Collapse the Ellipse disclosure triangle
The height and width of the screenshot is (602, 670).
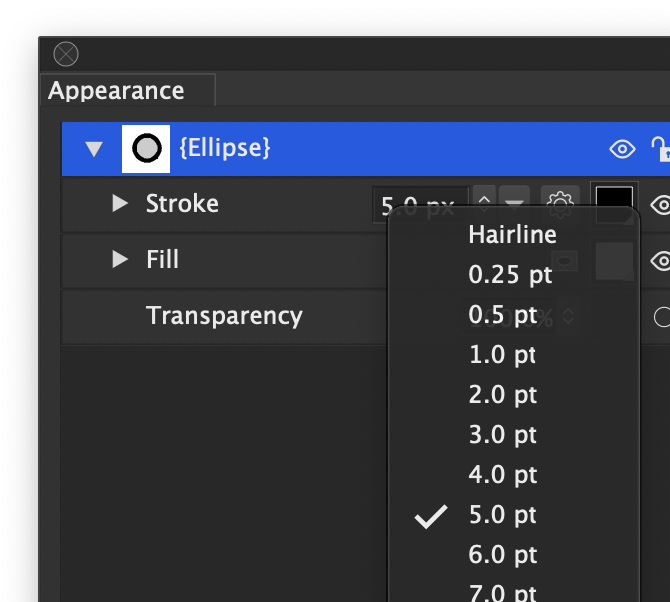point(94,150)
